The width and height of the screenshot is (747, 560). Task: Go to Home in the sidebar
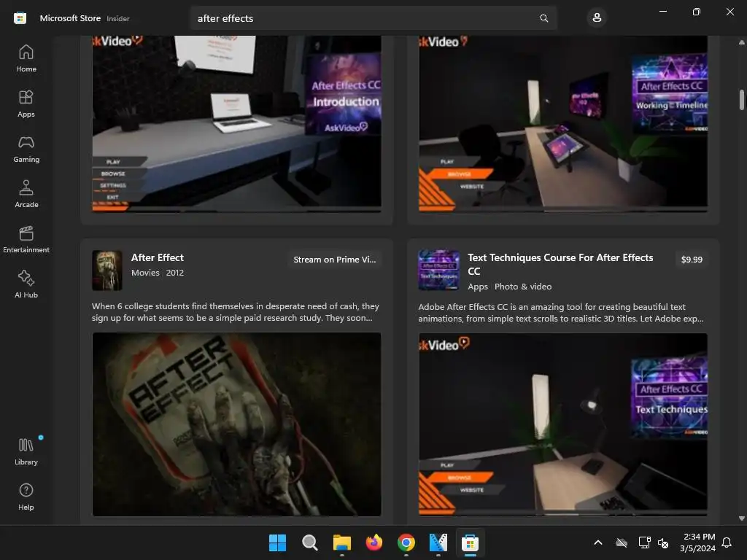[x=26, y=58]
